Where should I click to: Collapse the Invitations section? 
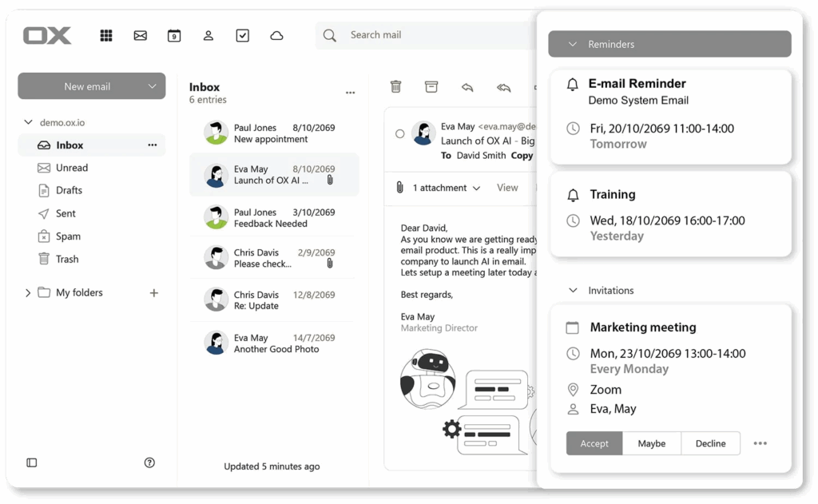coord(573,291)
